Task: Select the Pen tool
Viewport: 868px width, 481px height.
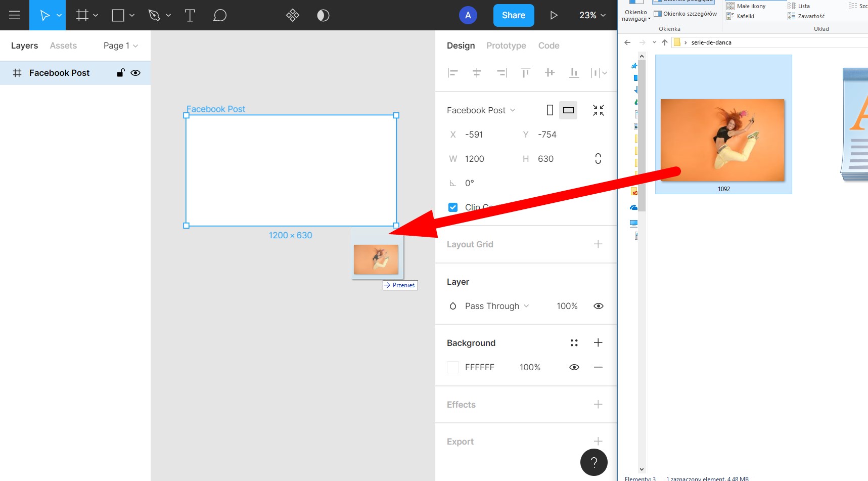Action: [154, 15]
